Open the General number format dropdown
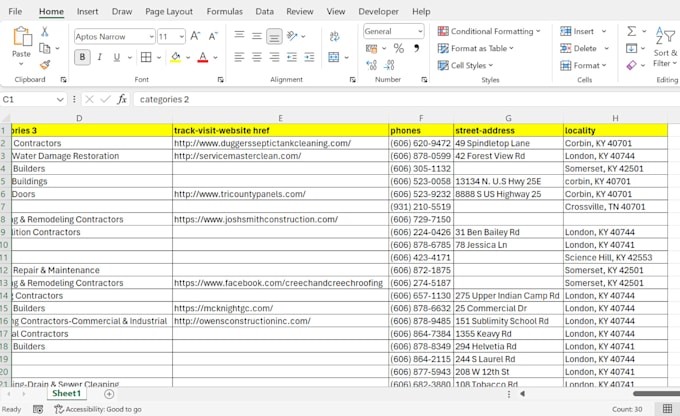Viewport: 680px width, 416px height. [420, 31]
